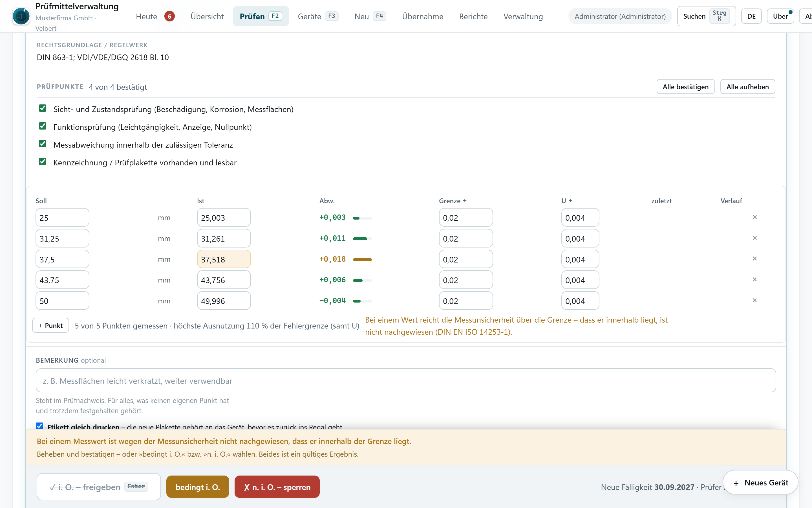The height and width of the screenshot is (508, 812).
Task: Remove the 50 mm measuring point row
Action: pyautogui.click(x=754, y=300)
